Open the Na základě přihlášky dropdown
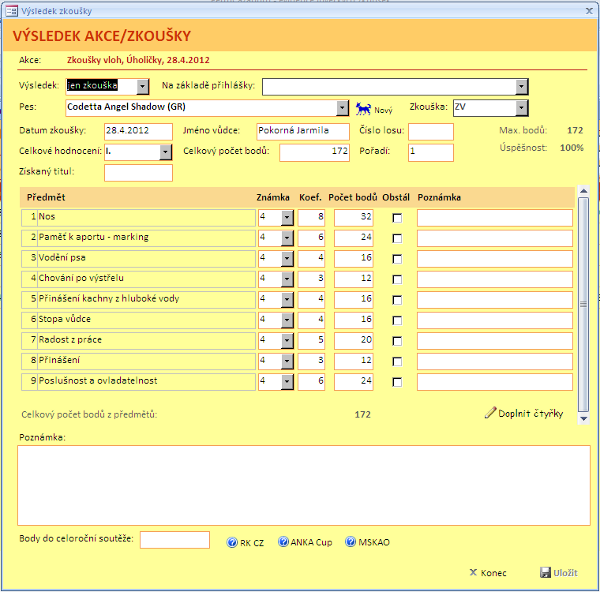Screen dimensions: 600x592 point(521,87)
